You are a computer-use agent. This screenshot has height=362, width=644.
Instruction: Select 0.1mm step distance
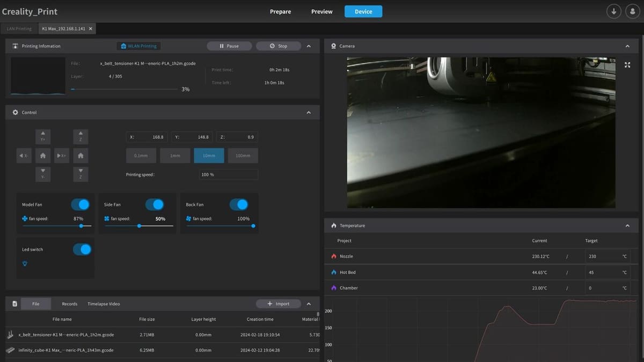pyautogui.click(x=141, y=156)
